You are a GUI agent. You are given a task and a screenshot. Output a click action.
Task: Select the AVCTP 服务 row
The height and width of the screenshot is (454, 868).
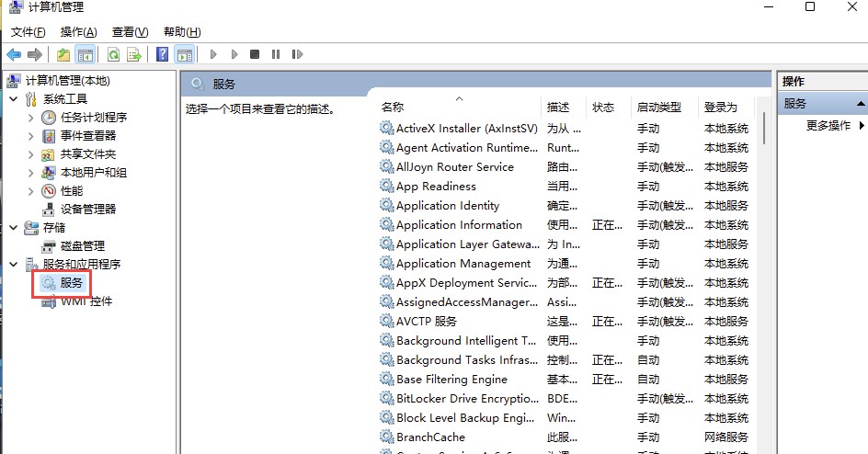coord(565,321)
